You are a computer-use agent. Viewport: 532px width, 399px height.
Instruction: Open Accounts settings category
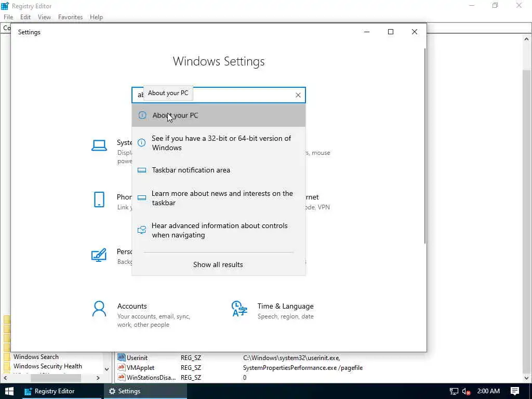[146, 315]
